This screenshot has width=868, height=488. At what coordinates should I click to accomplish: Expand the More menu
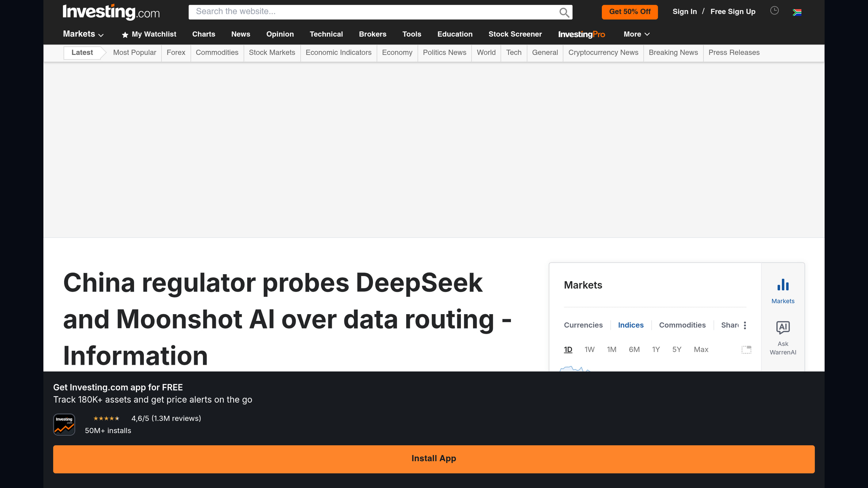tap(636, 34)
